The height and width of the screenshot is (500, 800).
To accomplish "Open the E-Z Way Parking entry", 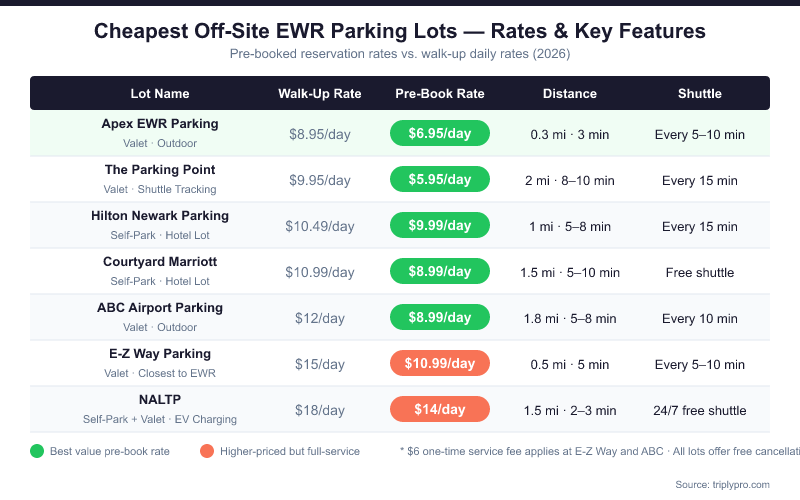I will pyautogui.click(x=160, y=354).
